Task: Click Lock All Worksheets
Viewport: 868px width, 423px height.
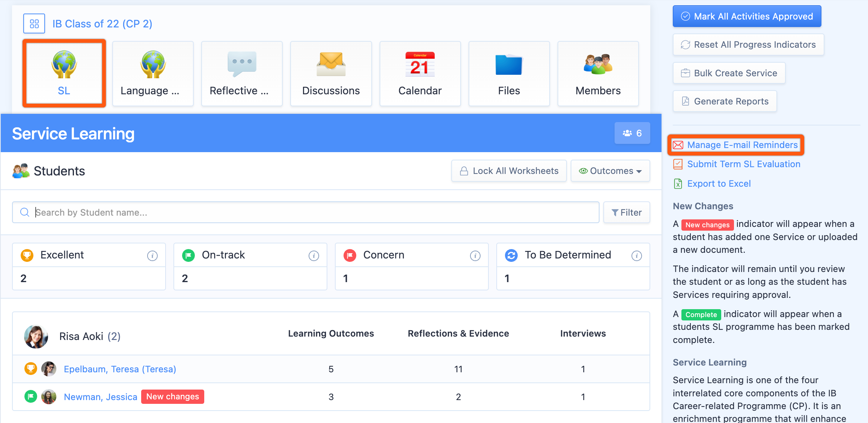Action: pyautogui.click(x=508, y=171)
